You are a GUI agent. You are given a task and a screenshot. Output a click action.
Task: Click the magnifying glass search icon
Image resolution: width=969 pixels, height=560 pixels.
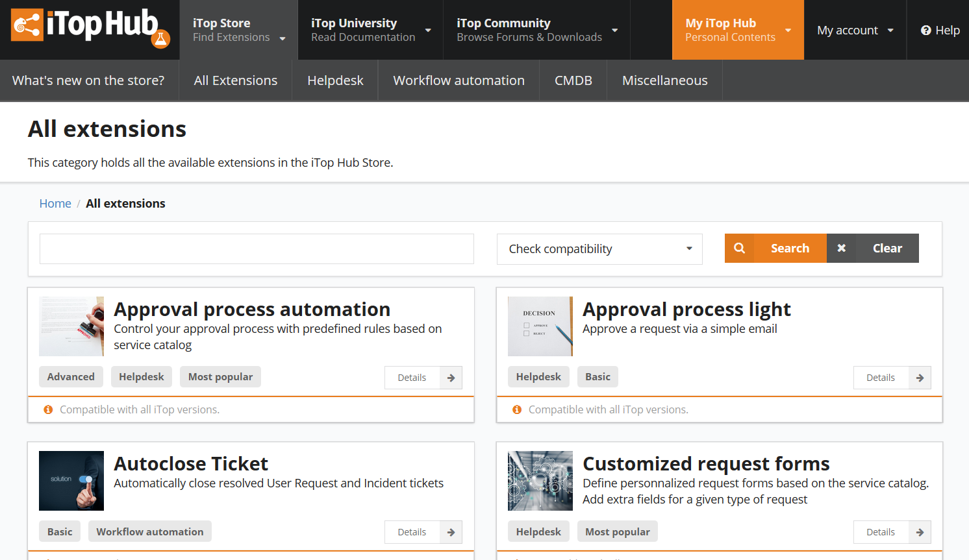tap(739, 249)
